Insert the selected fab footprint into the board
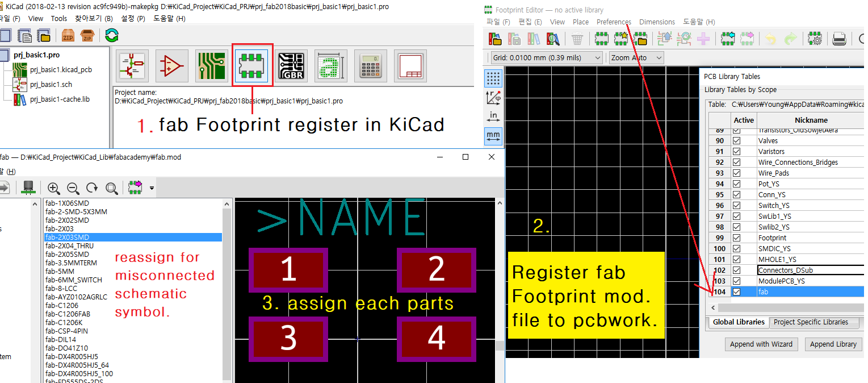The width and height of the screenshot is (868, 383). pos(135,188)
